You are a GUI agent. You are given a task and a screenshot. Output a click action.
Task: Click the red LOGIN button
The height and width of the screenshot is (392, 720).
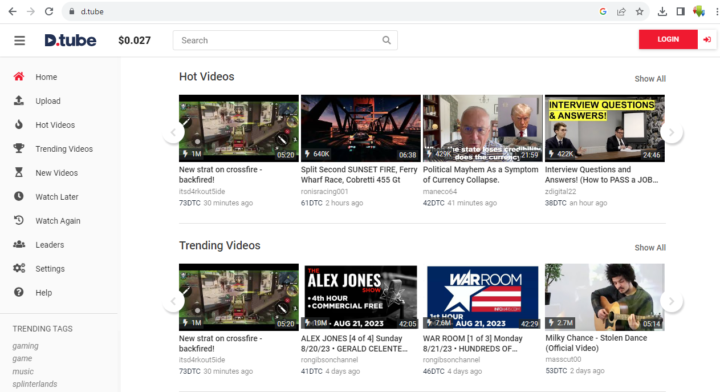(x=668, y=39)
